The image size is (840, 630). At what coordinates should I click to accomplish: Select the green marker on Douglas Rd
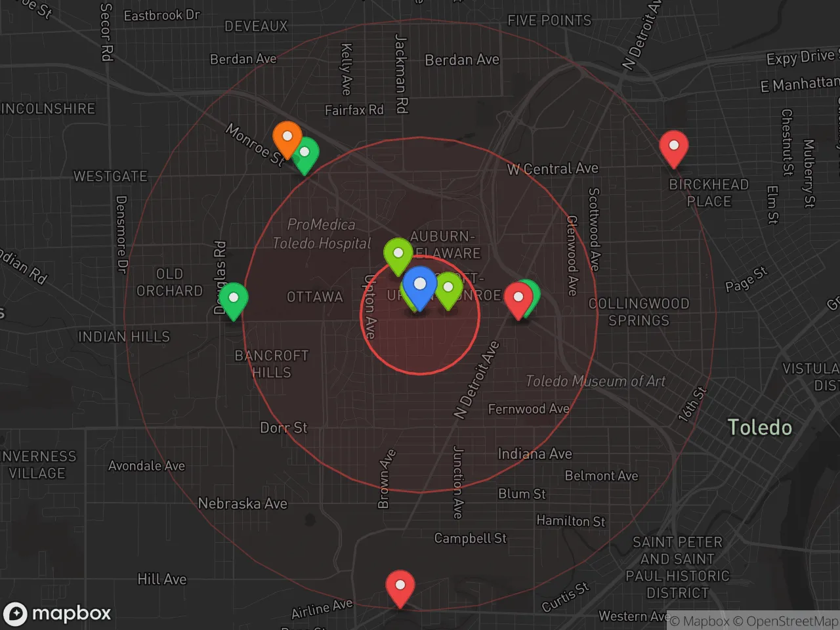pos(233,299)
